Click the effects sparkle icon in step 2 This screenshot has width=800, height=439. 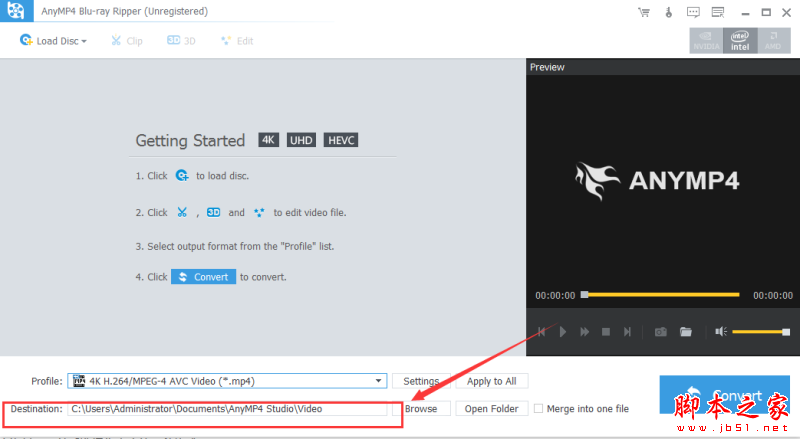(x=259, y=212)
